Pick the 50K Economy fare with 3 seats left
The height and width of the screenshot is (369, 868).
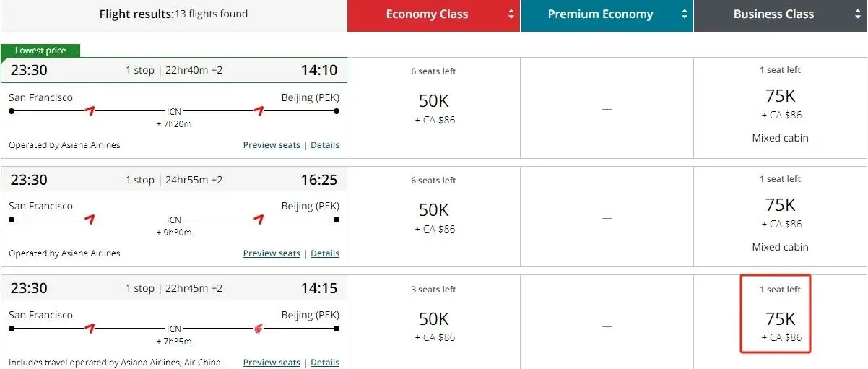[x=434, y=318]
